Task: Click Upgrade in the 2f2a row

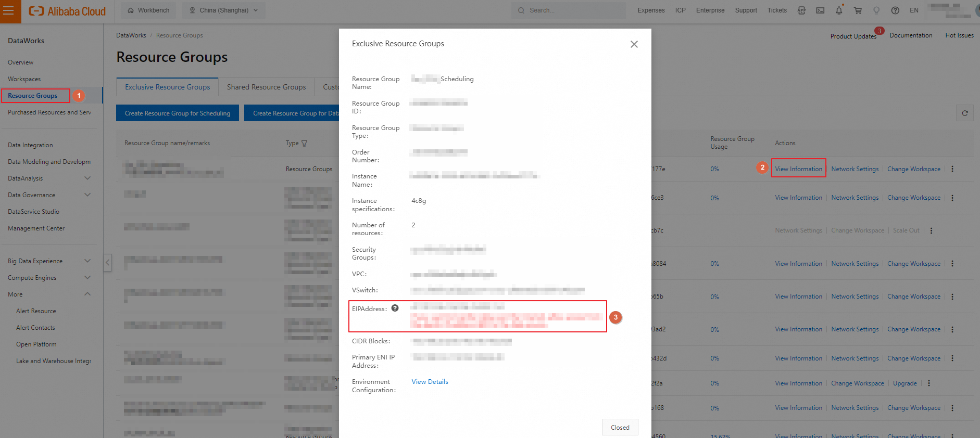Action: pos(904,383)
